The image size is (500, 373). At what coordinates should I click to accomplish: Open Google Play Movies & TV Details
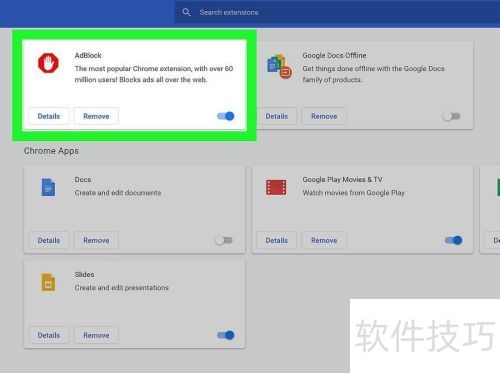[277, 240]
